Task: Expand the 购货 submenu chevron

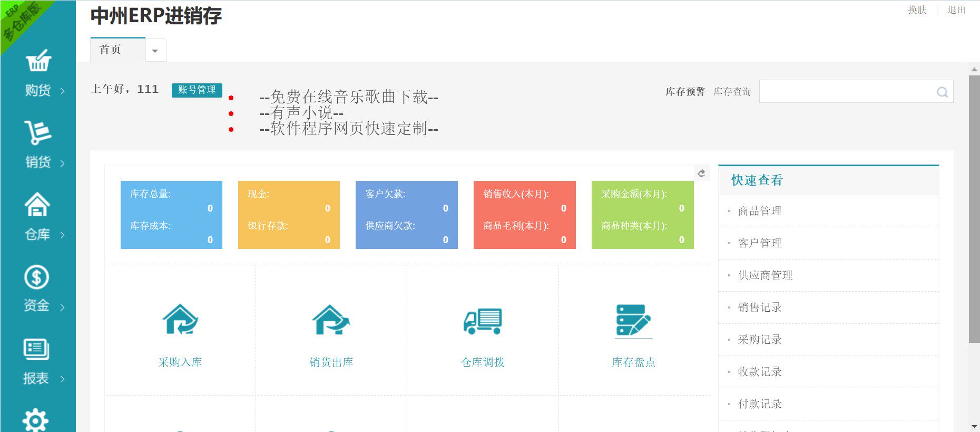Action: 63,91
